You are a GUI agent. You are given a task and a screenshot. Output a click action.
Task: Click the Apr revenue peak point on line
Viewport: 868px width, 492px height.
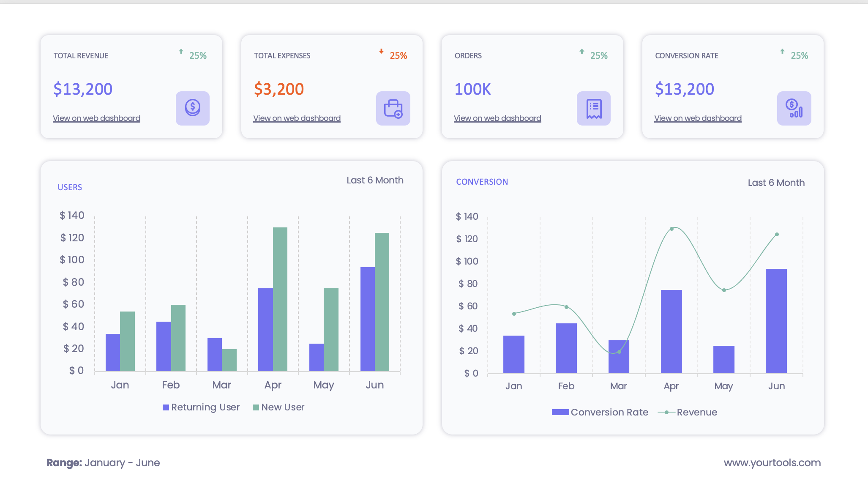[x=671, y=229]
